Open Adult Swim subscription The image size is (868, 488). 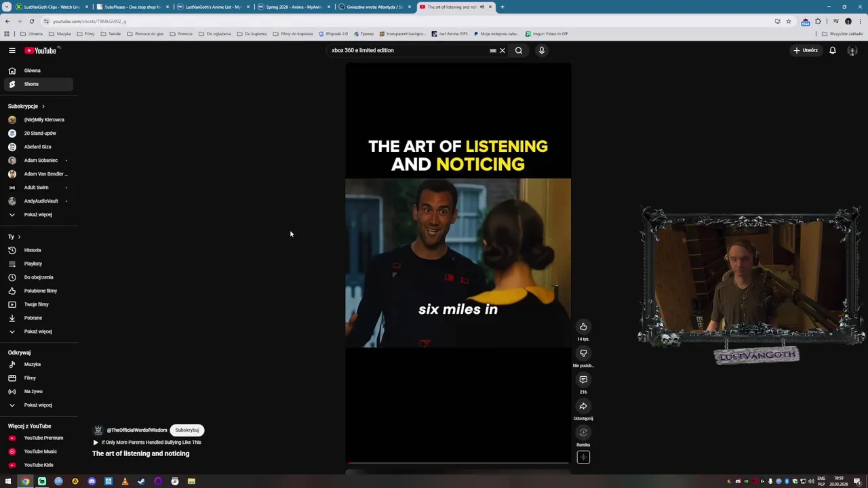pos(37,187)
